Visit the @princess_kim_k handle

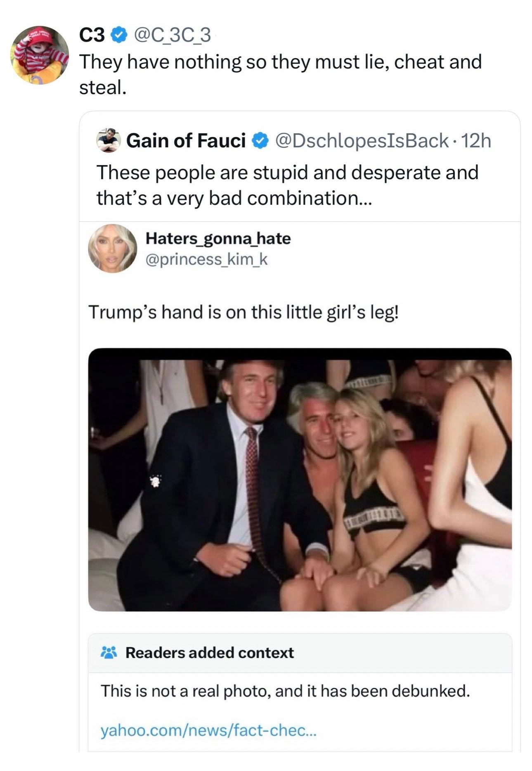pyautogui.click(x=206, y=259)
